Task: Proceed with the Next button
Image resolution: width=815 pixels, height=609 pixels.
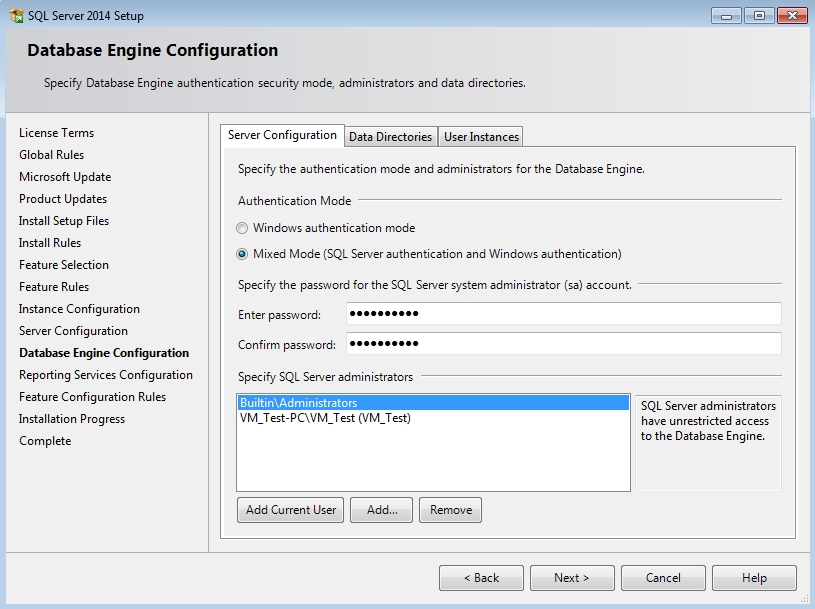Action: tap(571, 578)
